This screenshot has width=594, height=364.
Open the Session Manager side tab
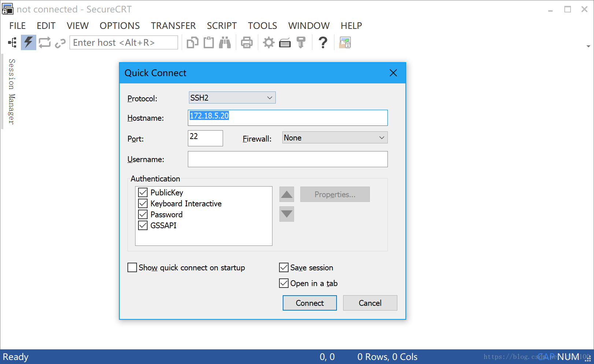click(12, 91)
